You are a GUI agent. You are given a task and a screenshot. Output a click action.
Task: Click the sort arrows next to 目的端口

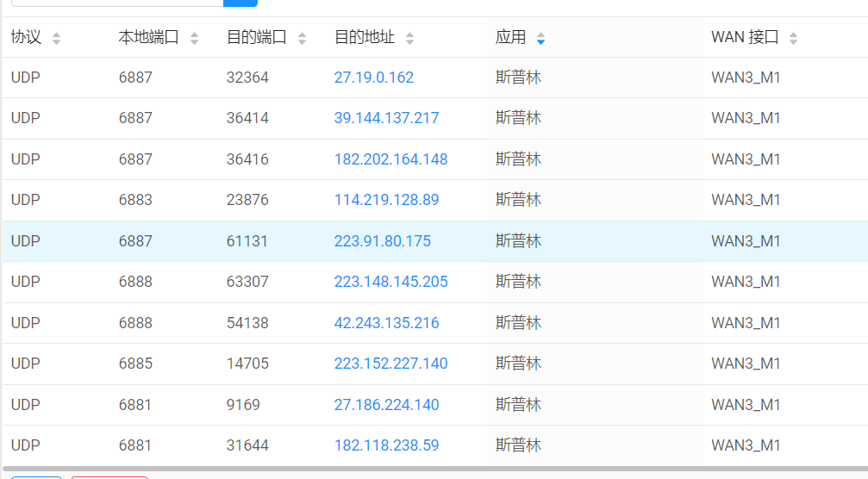coord(302,38)
